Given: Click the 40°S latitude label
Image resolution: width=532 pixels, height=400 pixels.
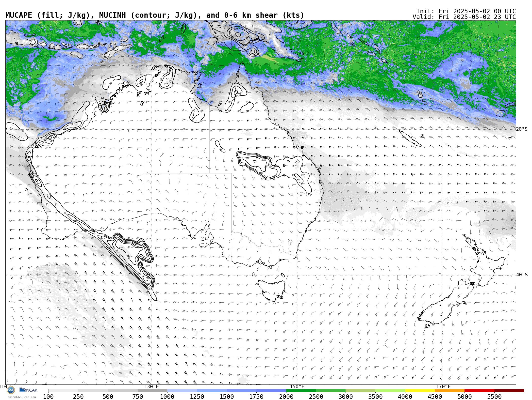Looking at the screenshot, I should [522, 275].
